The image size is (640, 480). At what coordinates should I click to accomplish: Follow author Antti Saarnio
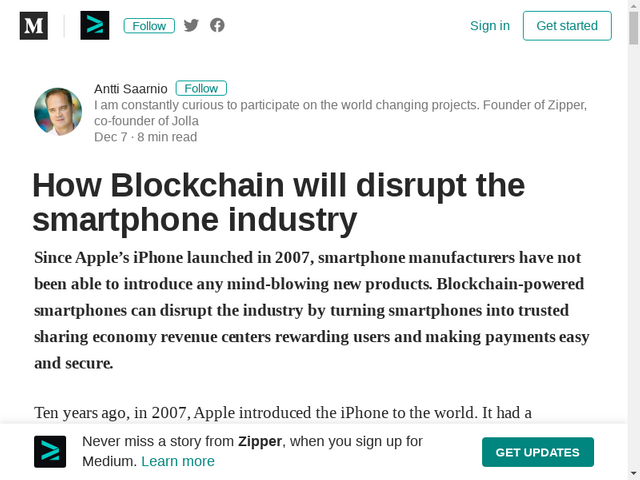(201, 88)
